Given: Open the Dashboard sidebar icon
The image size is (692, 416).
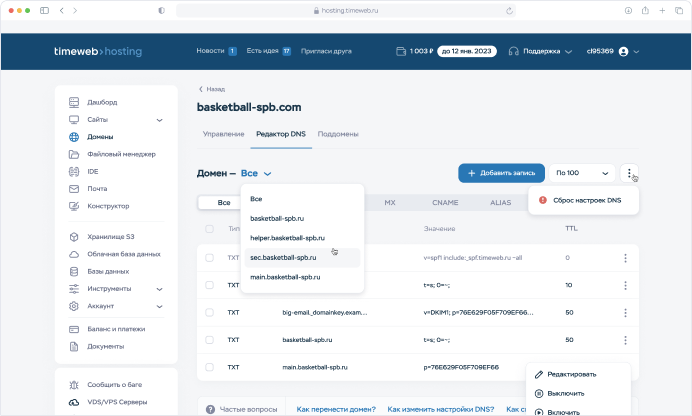Looking at the screenshot, I should coord(74,102).
